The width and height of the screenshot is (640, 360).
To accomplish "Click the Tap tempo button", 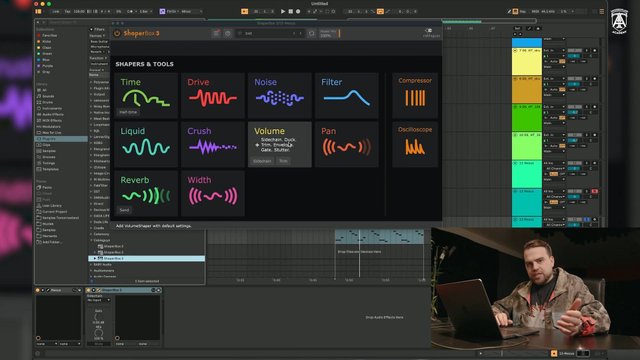I will click(67, 11).
